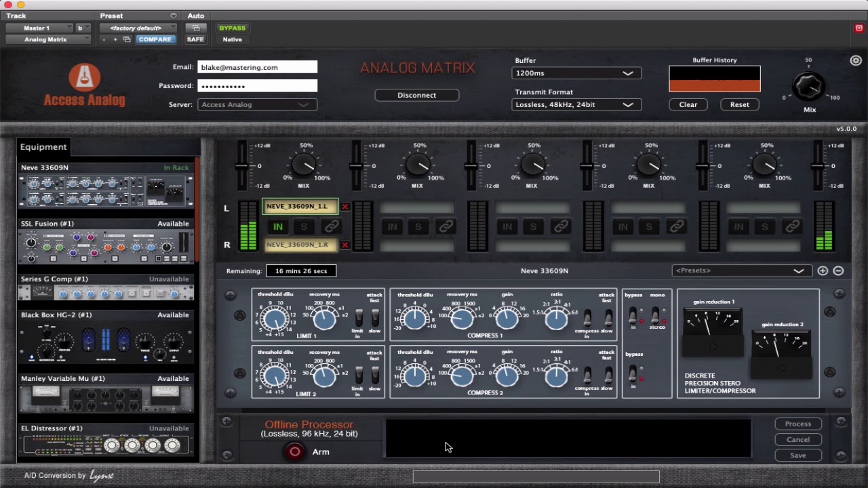Remove NEVE_33609N_1.R with red X
This screenshot has width=868, height=488.
coord(345,245)
